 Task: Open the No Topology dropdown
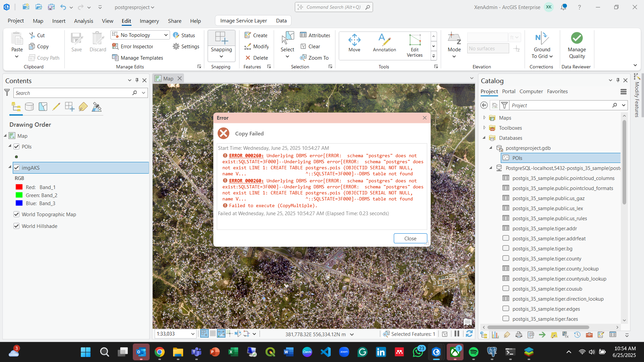(166, 35)
